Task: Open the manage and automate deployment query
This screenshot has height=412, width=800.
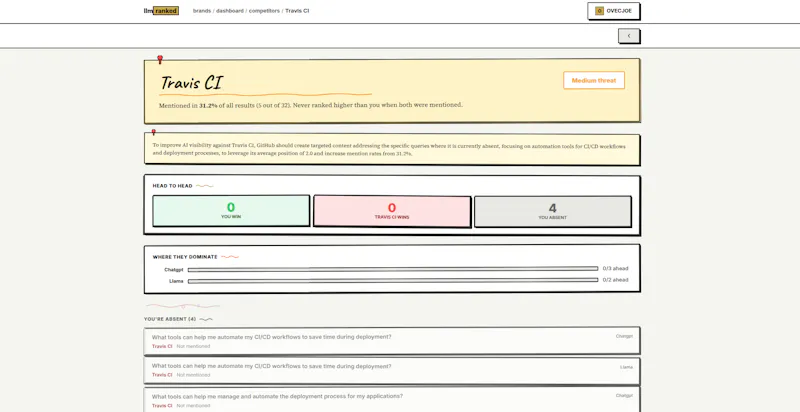Action: (392, 400)
